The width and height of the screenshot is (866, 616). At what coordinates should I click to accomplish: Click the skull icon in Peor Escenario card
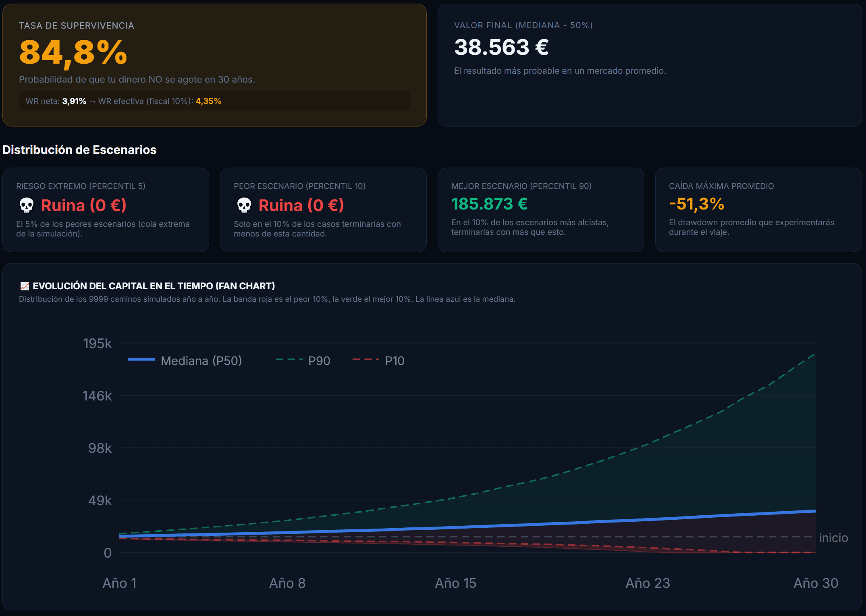point(244,205)
